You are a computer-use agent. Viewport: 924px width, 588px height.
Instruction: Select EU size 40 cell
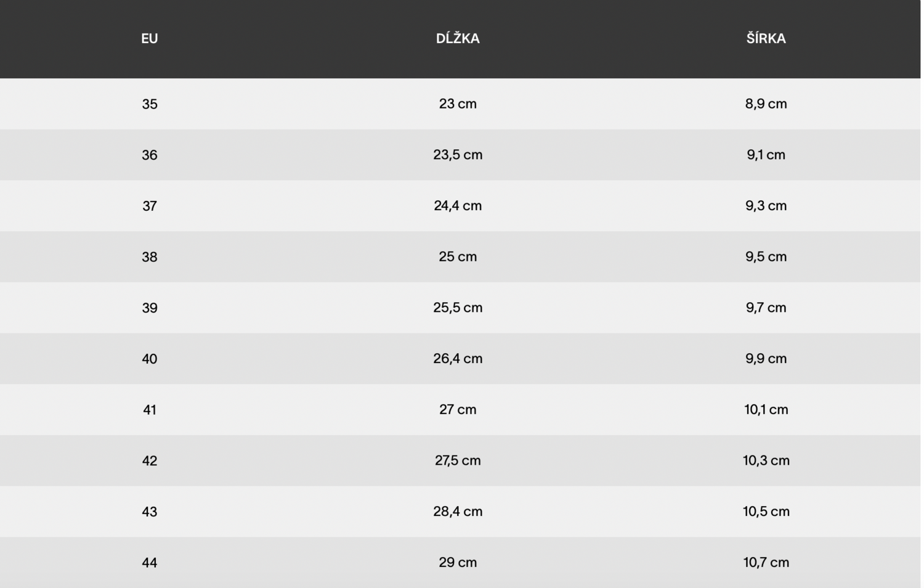click(150, 359)
